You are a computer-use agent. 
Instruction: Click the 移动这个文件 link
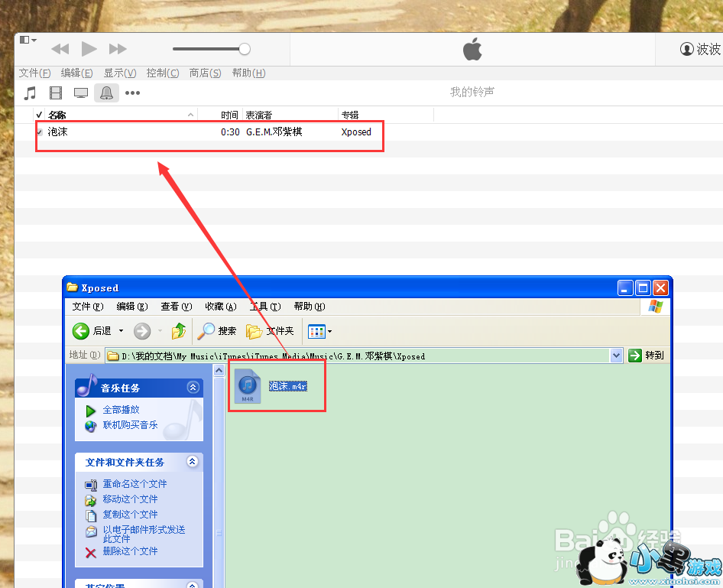(x=130, y=499)
